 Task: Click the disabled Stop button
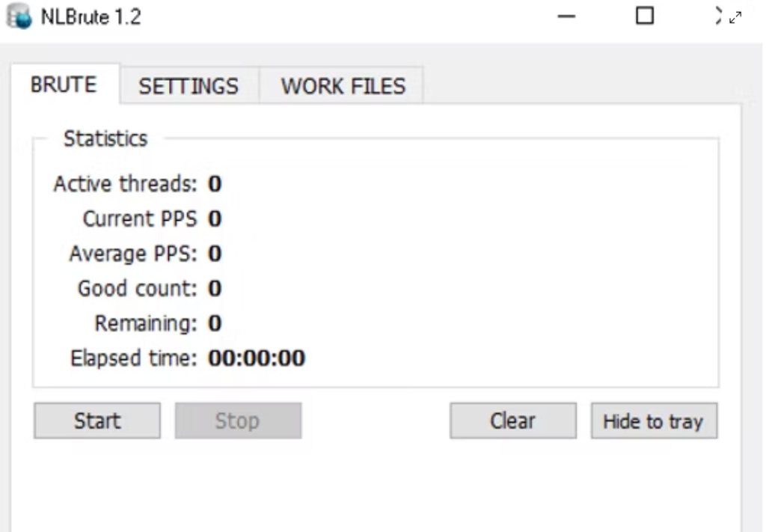point(238,421)
